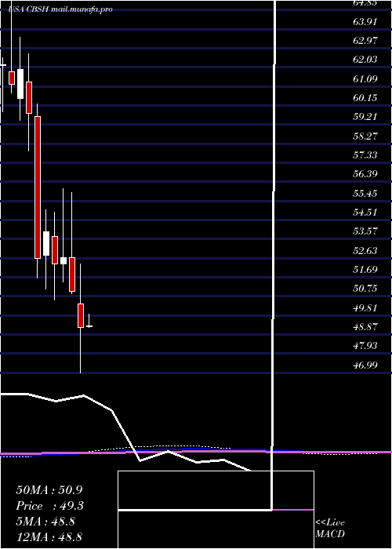Select the 49.81 price axis label

point(366,307)
